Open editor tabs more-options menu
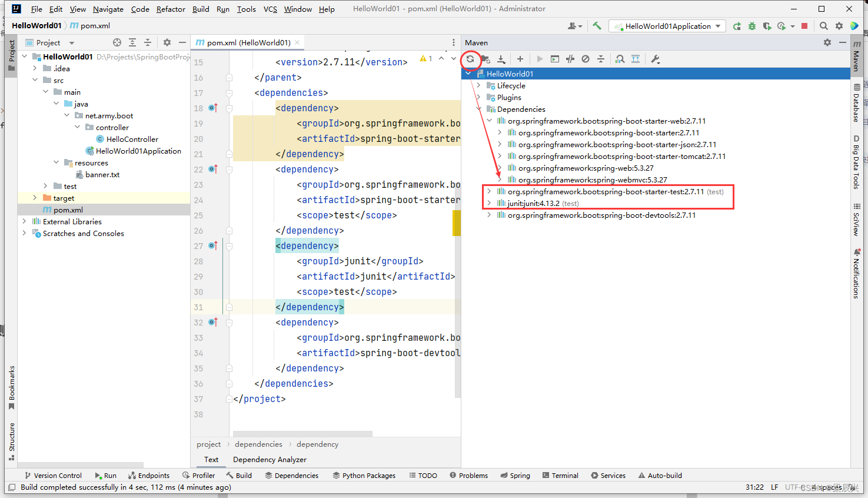 tap(453, 42)
